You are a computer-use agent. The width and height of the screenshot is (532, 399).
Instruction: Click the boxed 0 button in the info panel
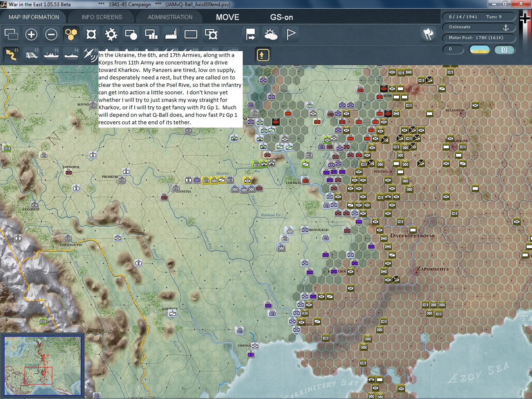[505, 49]
